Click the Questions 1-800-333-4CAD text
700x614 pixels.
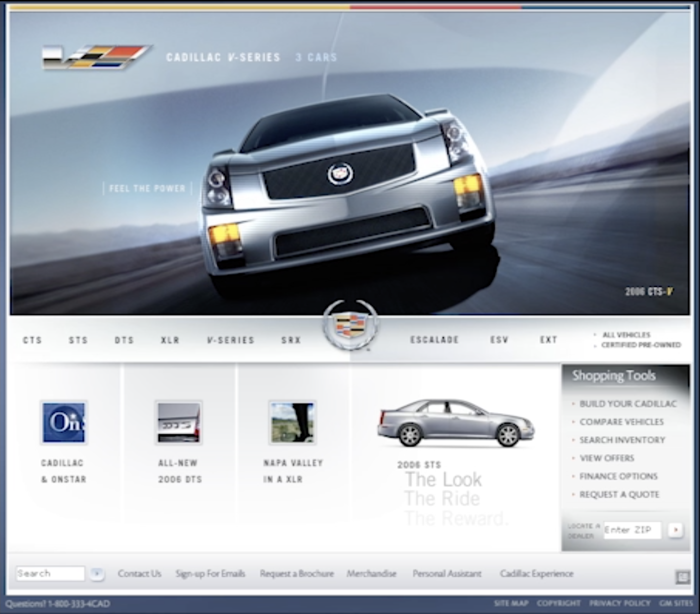[x=58, y=603]
